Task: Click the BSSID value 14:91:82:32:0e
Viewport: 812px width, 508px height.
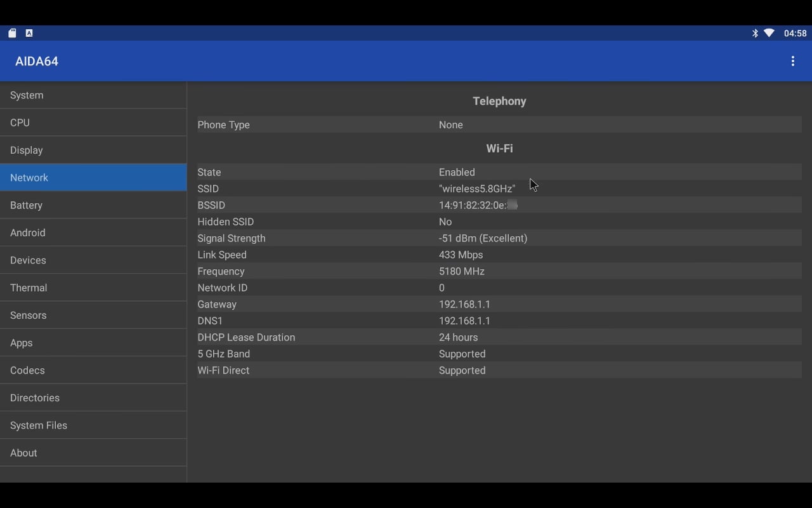Action: pos(478,205)
